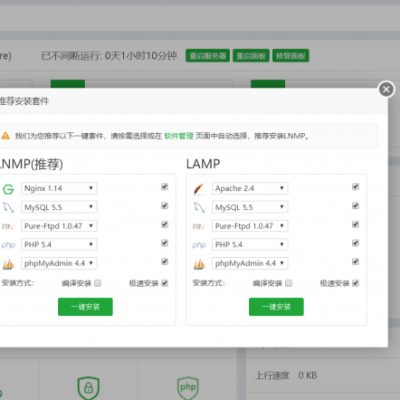Enable 编译安装 option for LNMP
This screenshot has width=400, height=400.
(98, 283)
